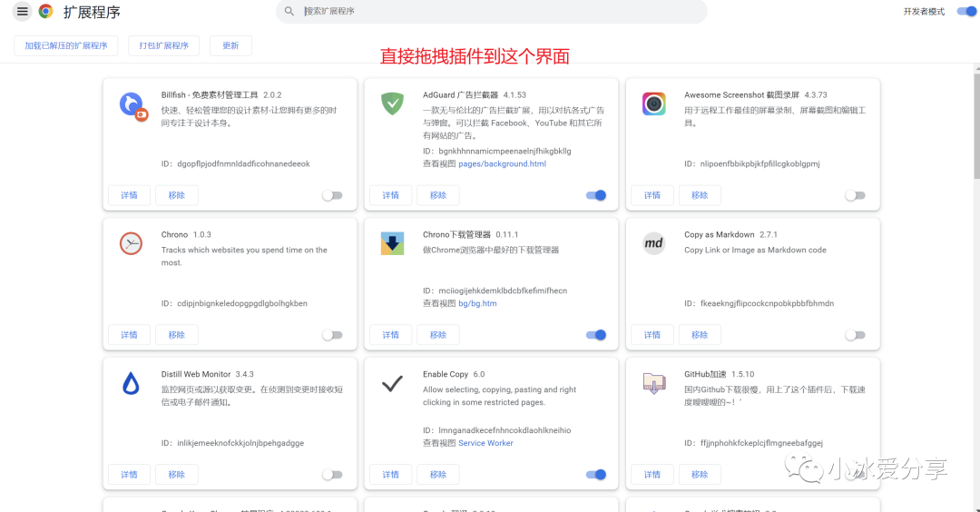The width and height of the screenshot is (980, 512).
Task: Click 移除 to remove Distill Web Monitor
Action: [177, 475]
